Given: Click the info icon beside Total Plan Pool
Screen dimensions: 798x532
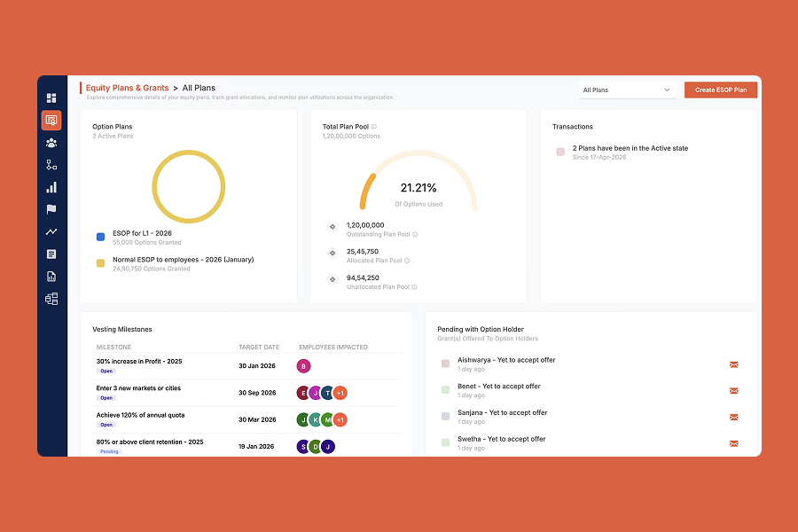Looking at the screenshot, I should (374, 127).
